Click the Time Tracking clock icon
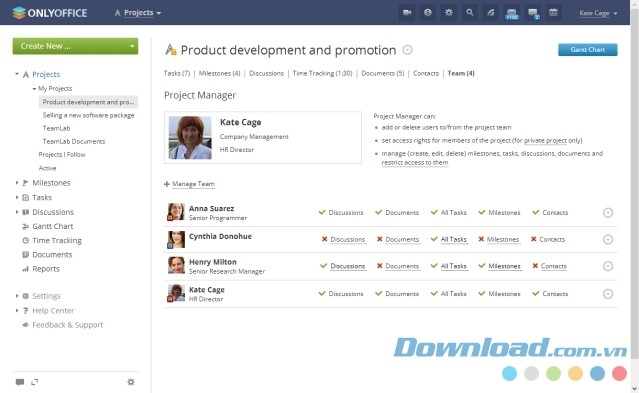Image resolution: width=639 pixels, height=393 pixels. pyautogui.click(x=25, y=241)
